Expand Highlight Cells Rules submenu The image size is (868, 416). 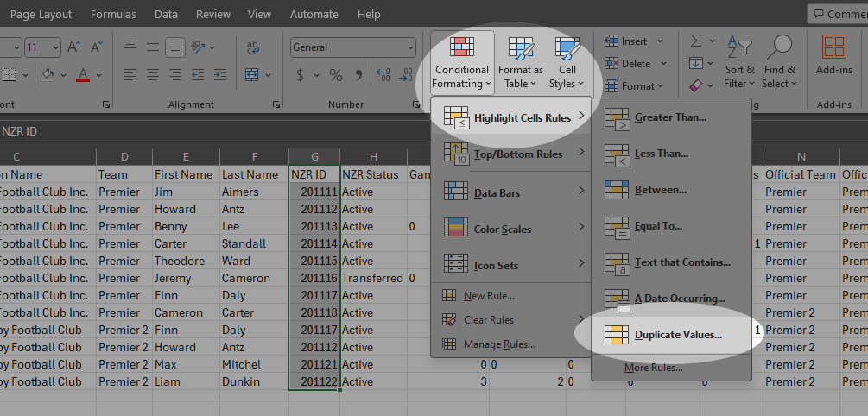[511, 117]
